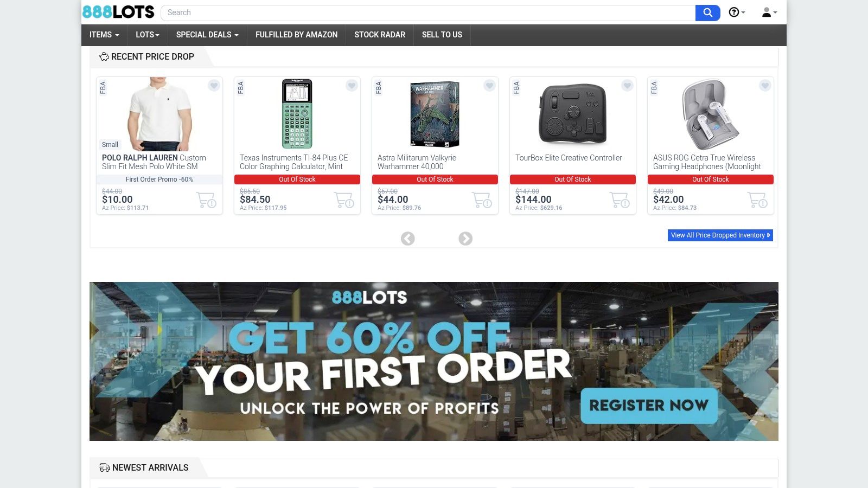Screen dimensions: 868x488
Task: Click the blue search magnifier button
Action: (707, 12)
